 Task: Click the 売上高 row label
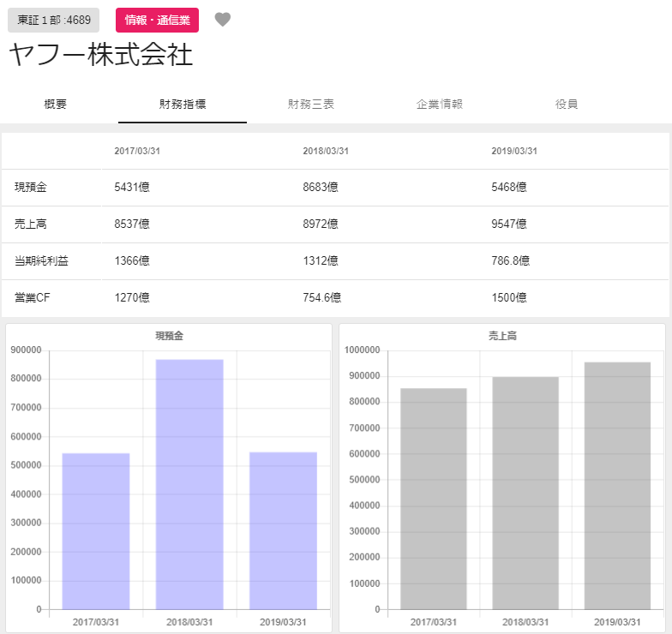pyautogui.click(x=31, y=224)
